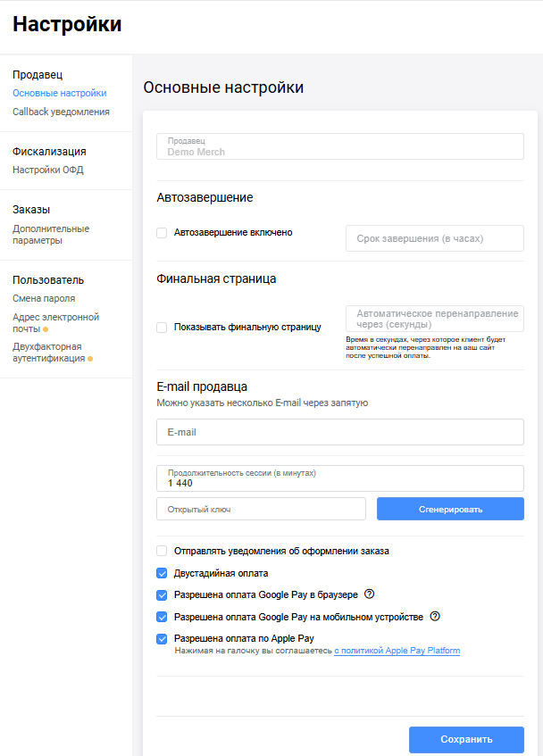The height and width of the screenshot is (756, 543).
Task: Check Отправлять уведомления об оформлении заказа
Action: pyautogui.click(x=162, y=551)
